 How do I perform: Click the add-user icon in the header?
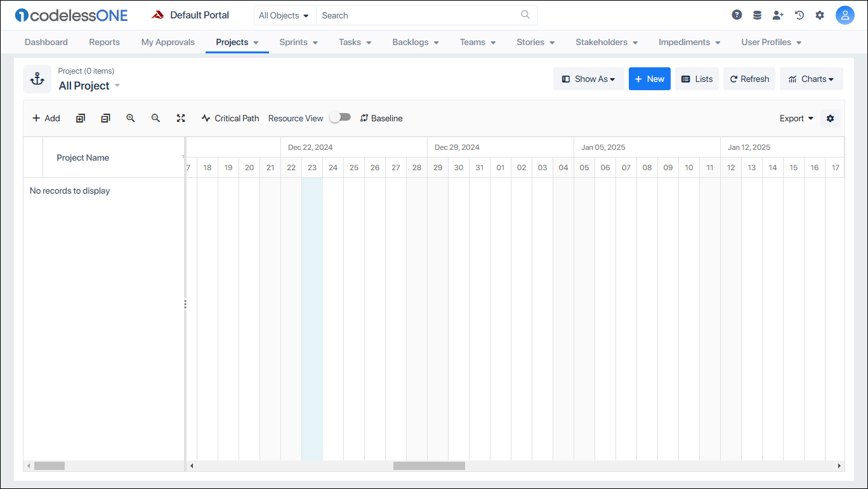[x=778, y=14]
